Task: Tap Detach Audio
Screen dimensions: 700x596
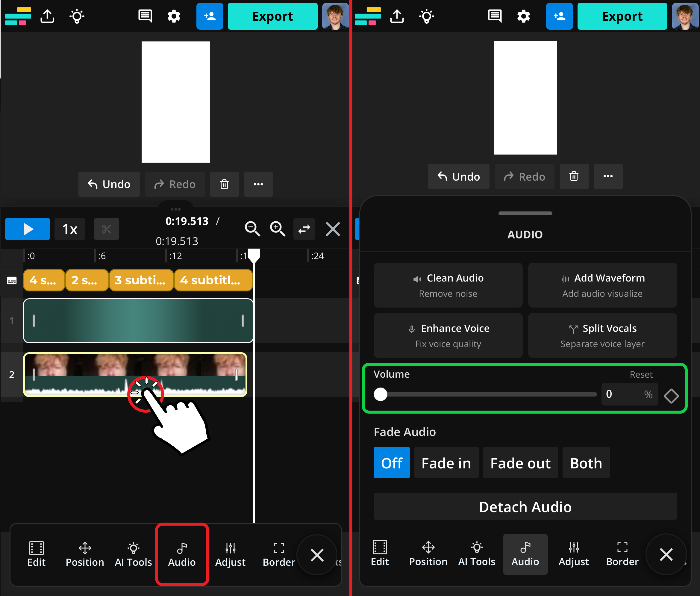Action: [525, 506]
